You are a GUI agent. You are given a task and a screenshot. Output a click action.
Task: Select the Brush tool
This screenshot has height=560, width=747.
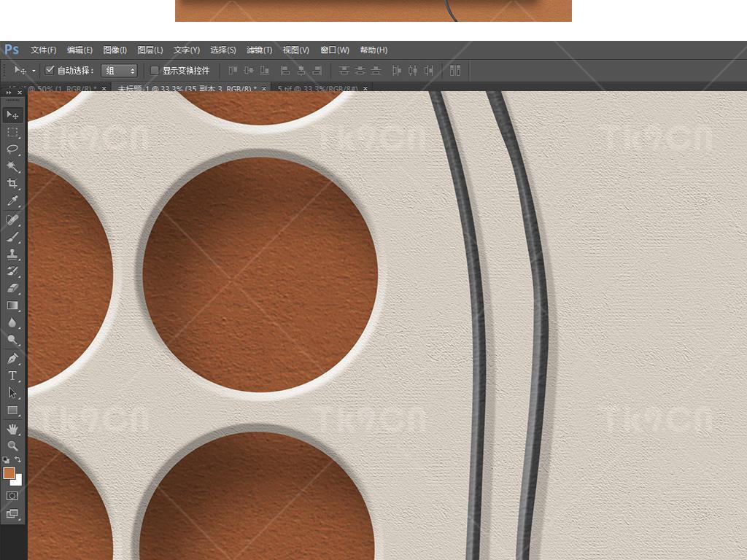(12, 237)
